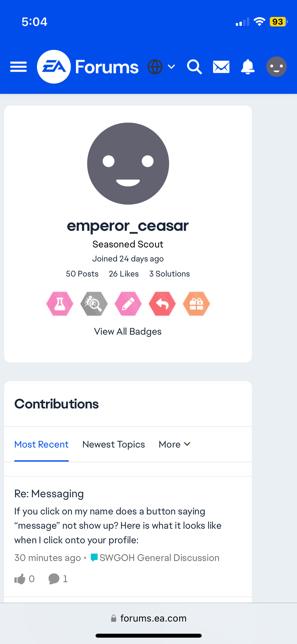297x644 pixels.
Task: Click the red reply arrow badge
Action: pyautogui.click(x=162, y=304)
